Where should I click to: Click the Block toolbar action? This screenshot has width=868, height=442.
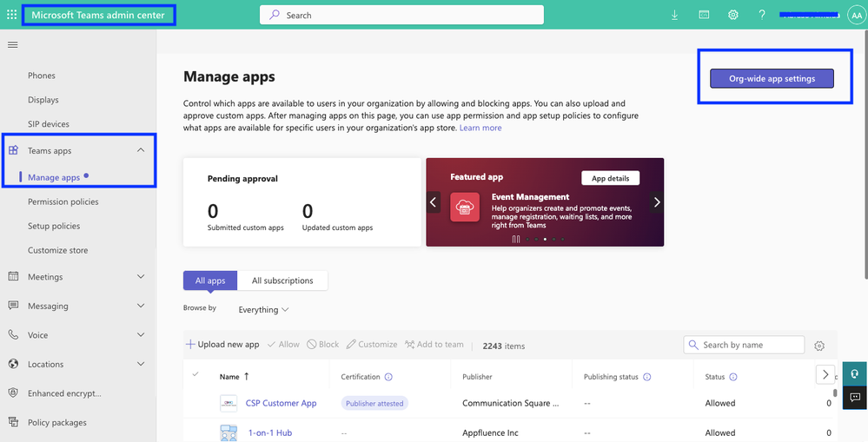pos(323,344)
